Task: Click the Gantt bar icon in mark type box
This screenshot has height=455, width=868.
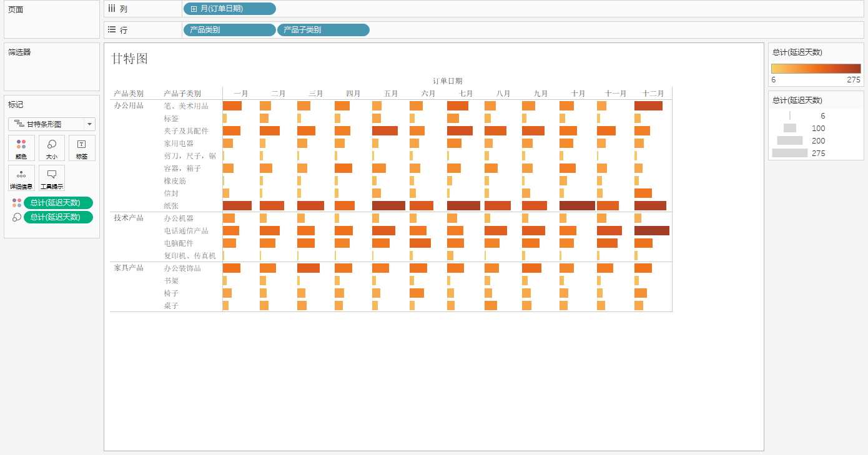Action: click(19, 124)
